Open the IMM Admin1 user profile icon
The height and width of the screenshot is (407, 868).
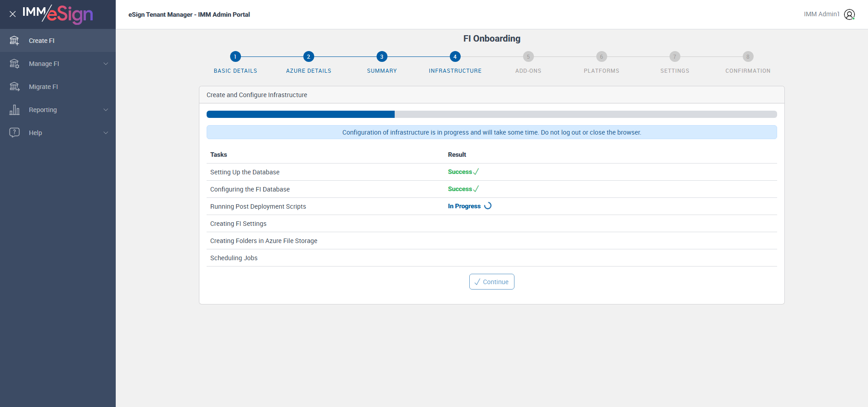pos(849,14)
